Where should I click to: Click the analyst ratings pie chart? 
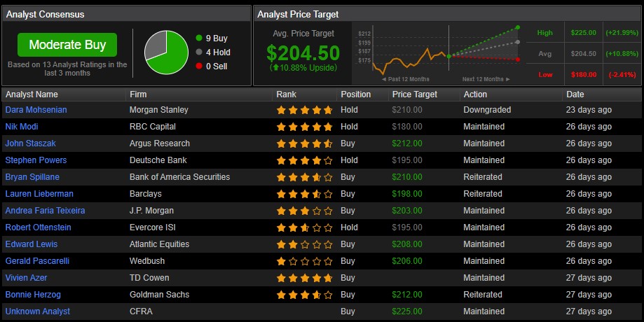(166, 52)
